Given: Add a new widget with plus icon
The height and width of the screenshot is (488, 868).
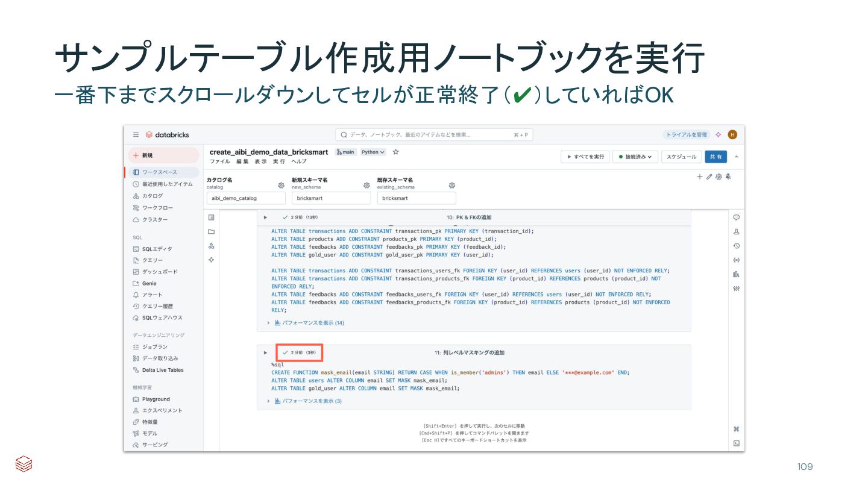Looking at the screenshot, I should coord(700,177).
